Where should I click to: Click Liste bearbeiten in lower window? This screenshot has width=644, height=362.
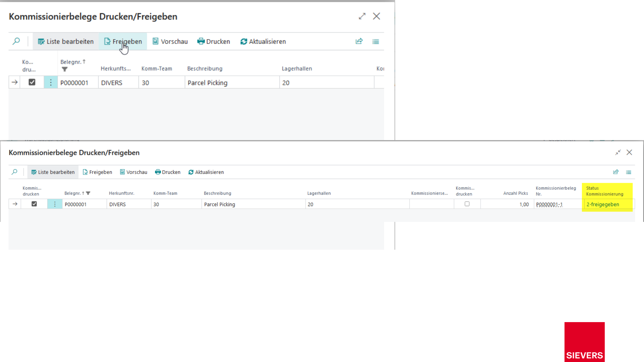click(53, 172)
